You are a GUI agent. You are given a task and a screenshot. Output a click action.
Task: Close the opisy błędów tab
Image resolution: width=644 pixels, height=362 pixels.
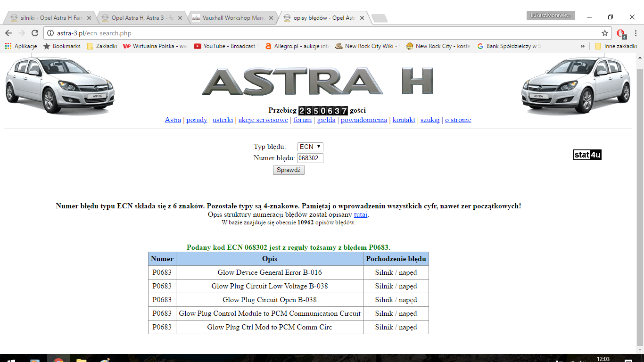[362, 18]
